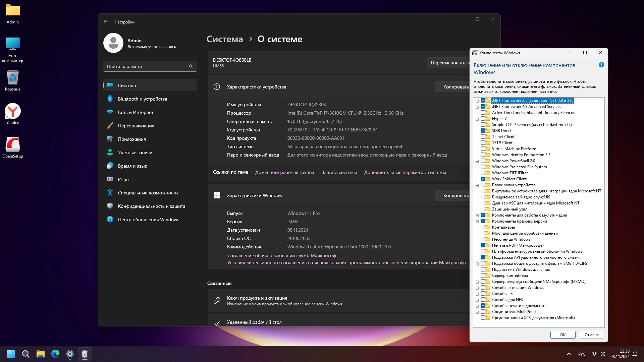Image resolution: width=644 pixels, height=362 pixels.
Task: Open Microsoft Edge from taskbar
Action: (x=55, y=354)
